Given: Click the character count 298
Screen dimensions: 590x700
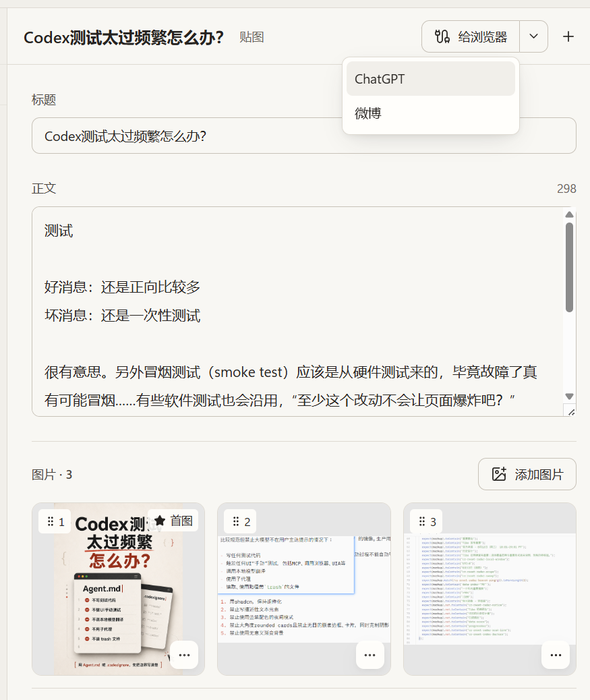Looking at the screenshot, I should (566, 189).
